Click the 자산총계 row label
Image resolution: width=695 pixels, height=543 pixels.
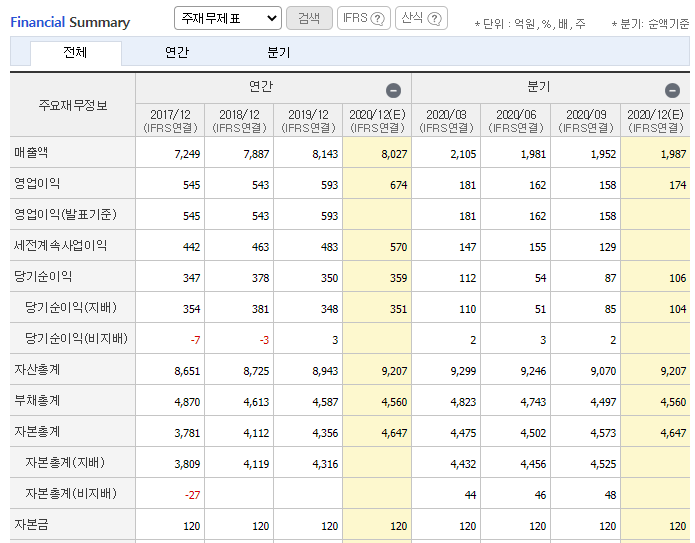37,370
